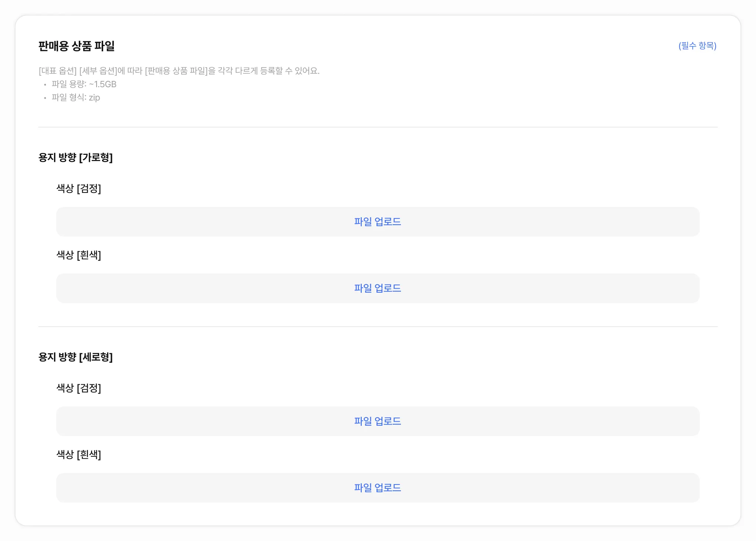The image size is (756, 541).
Task: Click the 용지 방향 [세로형] heading
Action: [75, 357]
